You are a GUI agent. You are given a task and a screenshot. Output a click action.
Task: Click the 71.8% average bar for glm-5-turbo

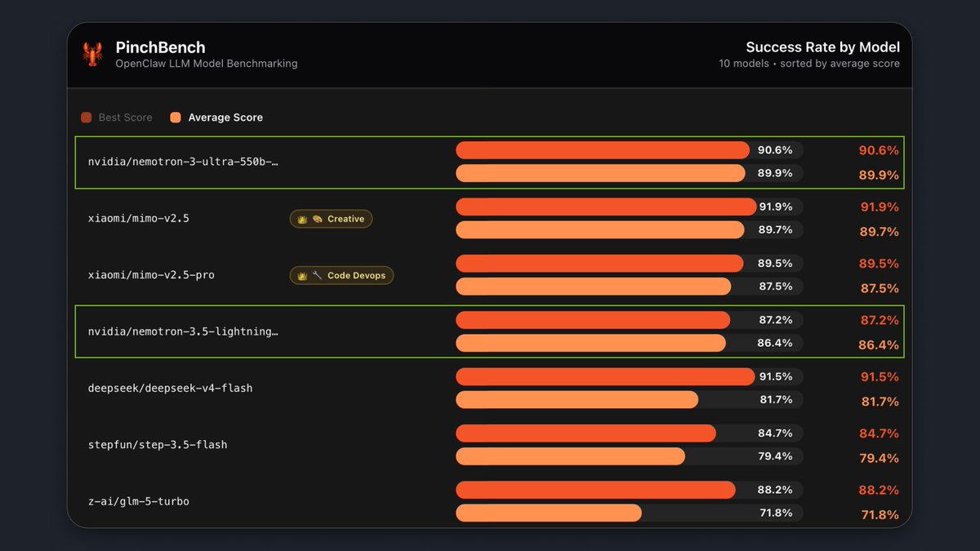tap(549, 513)
